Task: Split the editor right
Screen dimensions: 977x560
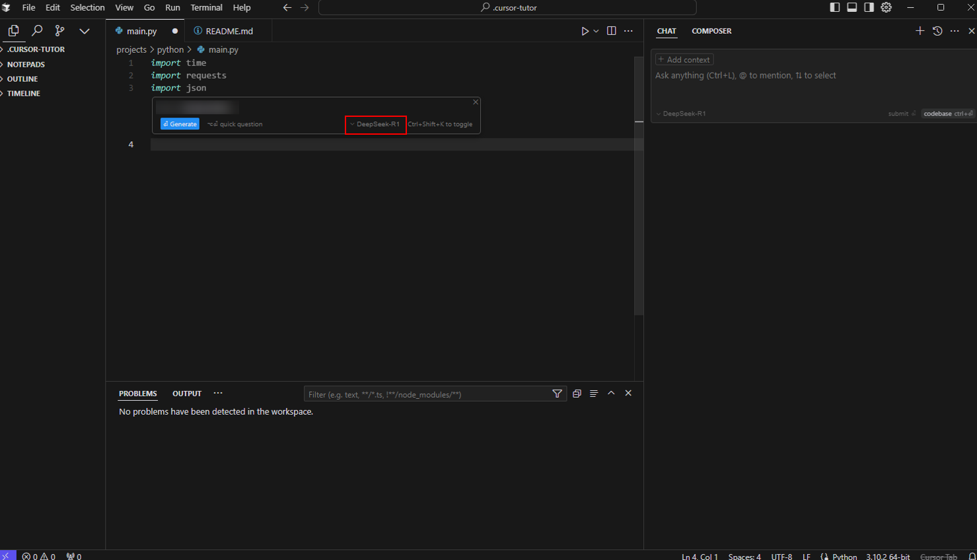Action: click(x=612, y=31)
